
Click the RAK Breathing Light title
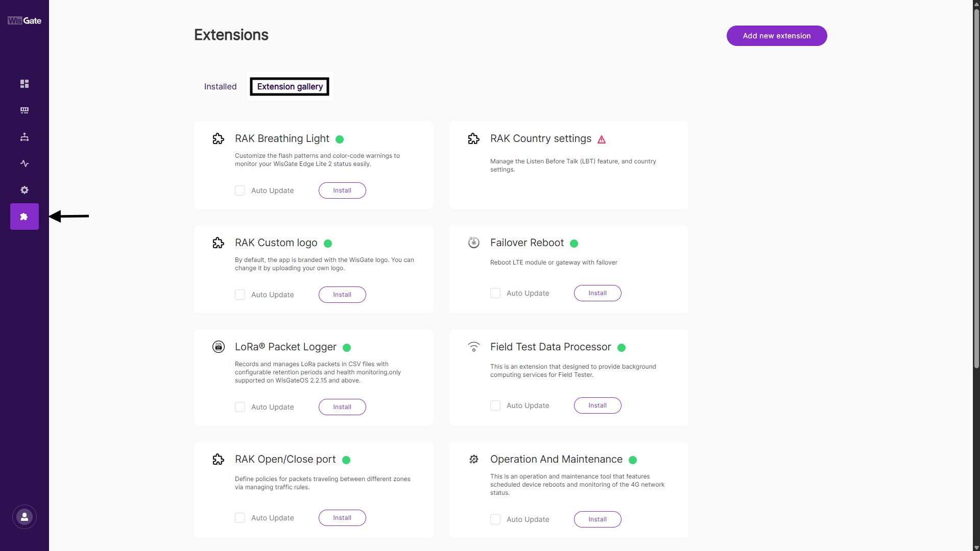[282, 138]
